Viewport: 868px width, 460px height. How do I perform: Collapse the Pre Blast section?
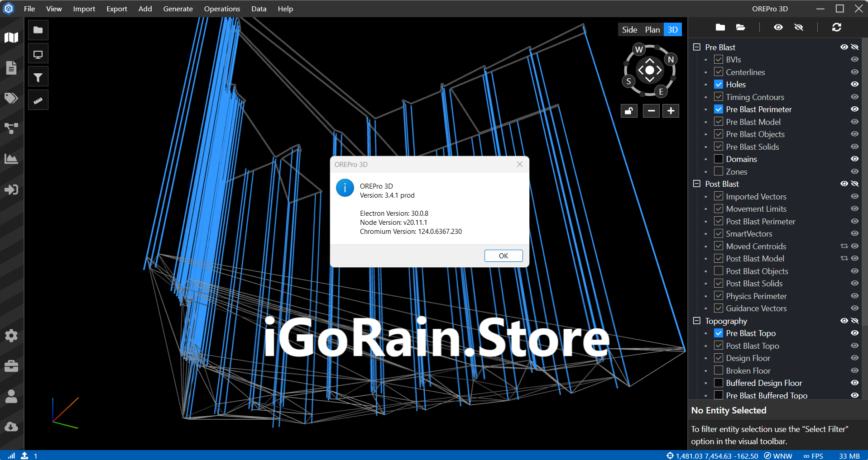(696, 47)
